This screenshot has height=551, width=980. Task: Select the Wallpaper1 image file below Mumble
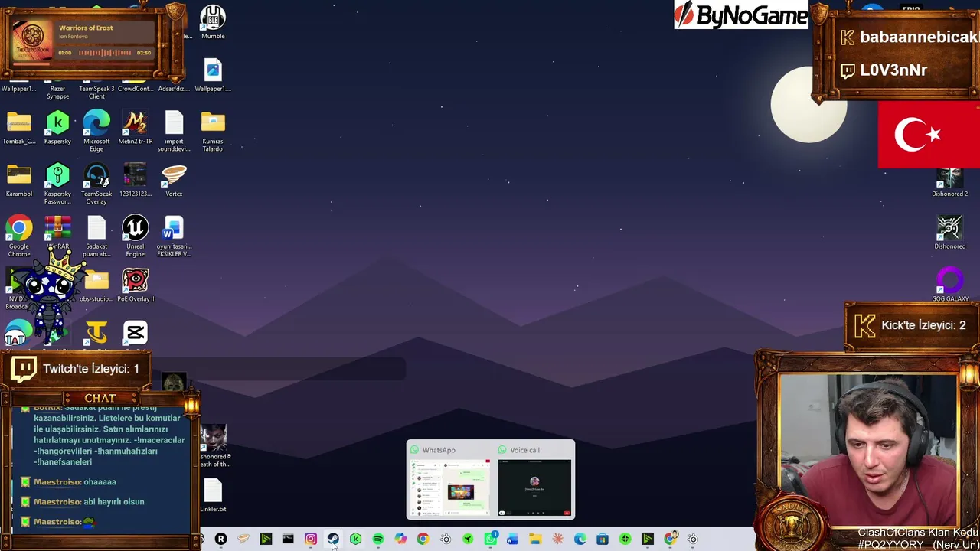[213, 75]
